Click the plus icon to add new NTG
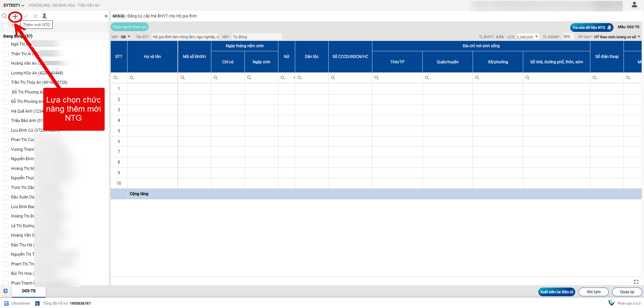The width and height of the screenshot is (644, 308). (x=15, y=16)
